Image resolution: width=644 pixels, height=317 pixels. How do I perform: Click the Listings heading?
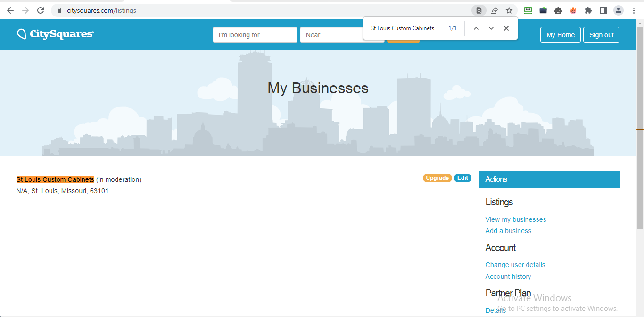[x=499, y=202]
